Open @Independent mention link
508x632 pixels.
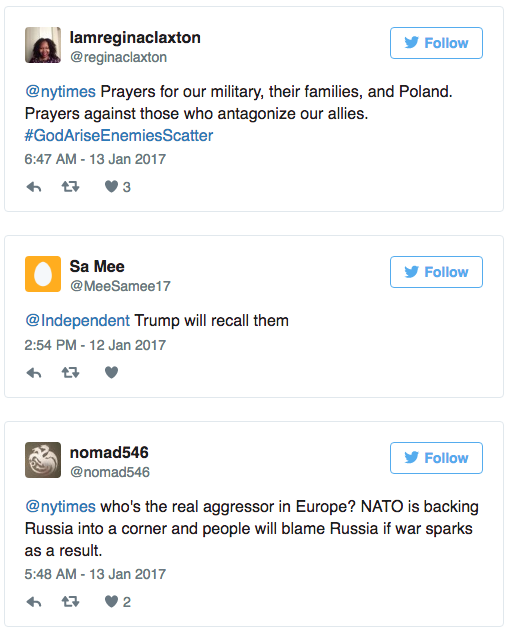pos(77,321)
